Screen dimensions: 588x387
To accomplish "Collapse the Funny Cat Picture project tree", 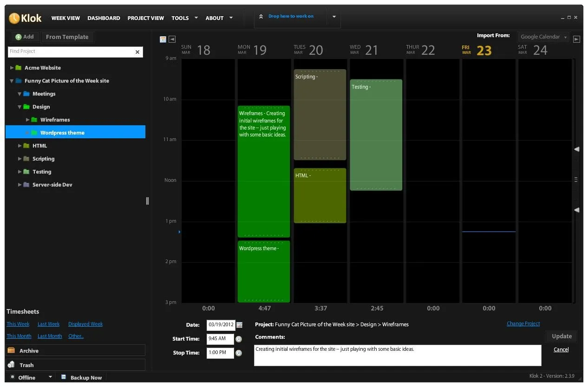I will 11,80.
